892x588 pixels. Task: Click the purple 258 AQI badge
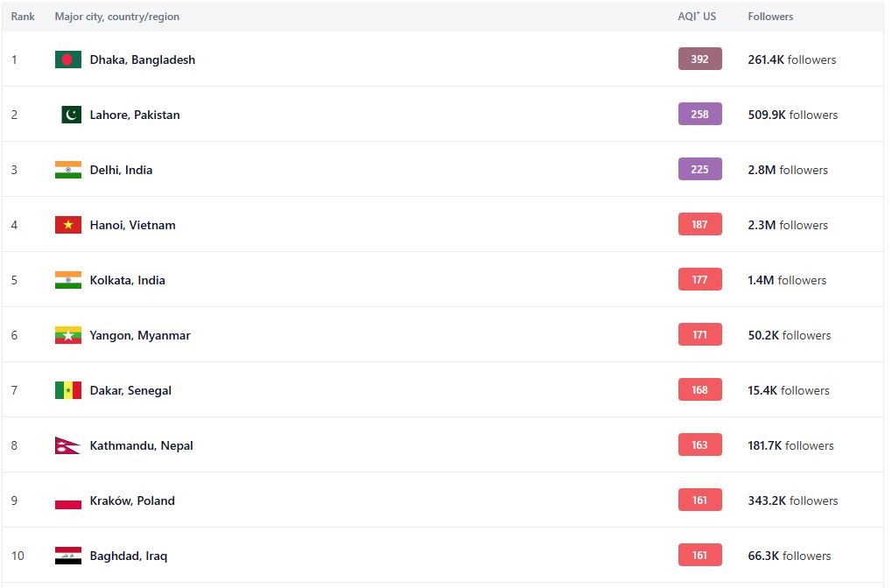699,114
